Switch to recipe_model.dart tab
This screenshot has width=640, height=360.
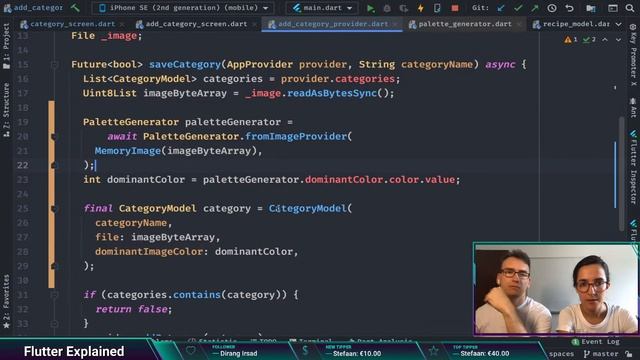tap(571, 24)
